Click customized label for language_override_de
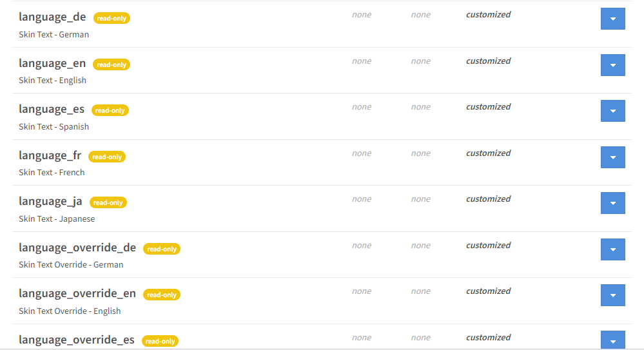The image size is (644, 350). tap(488, 246)
